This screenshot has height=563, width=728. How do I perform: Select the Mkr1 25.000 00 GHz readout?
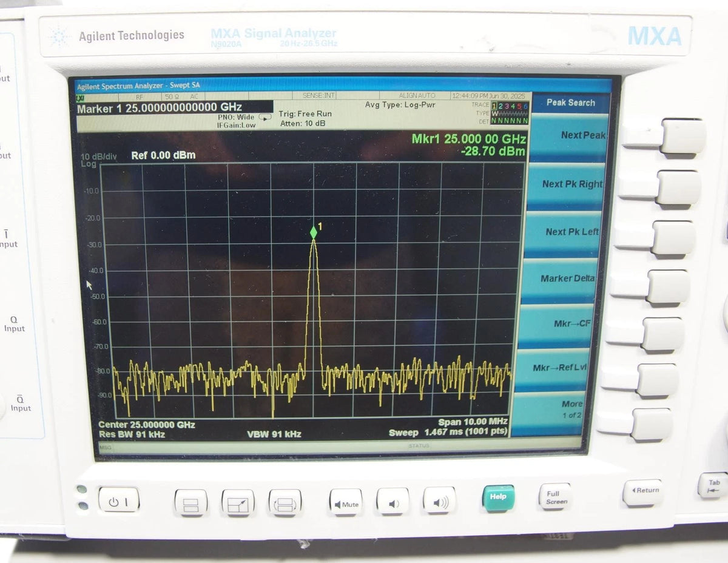[468, 139]
